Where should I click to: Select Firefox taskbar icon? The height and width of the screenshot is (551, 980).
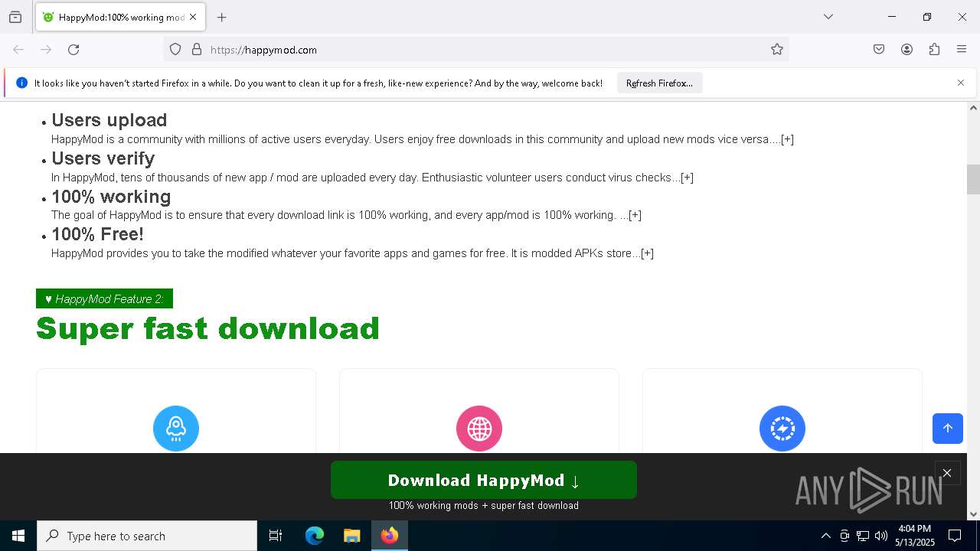pyautogui.click(x=390, y=536)
